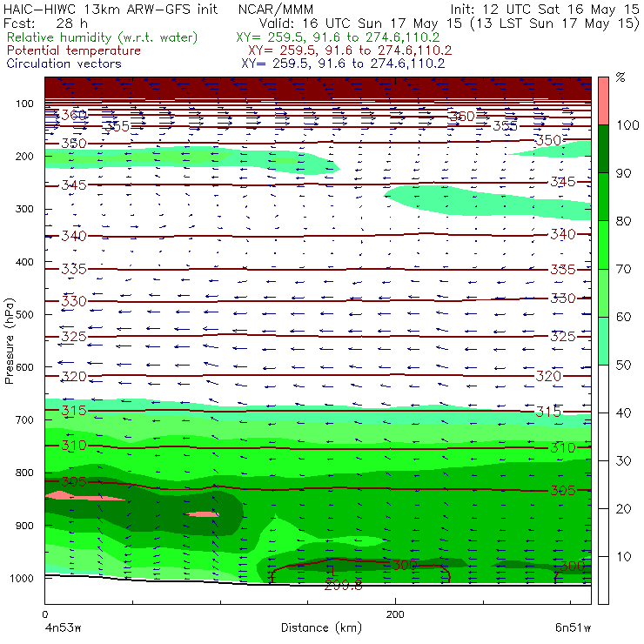
Task: Click the red 'L' low marker near surface
Action: click(x=334, y=569)
